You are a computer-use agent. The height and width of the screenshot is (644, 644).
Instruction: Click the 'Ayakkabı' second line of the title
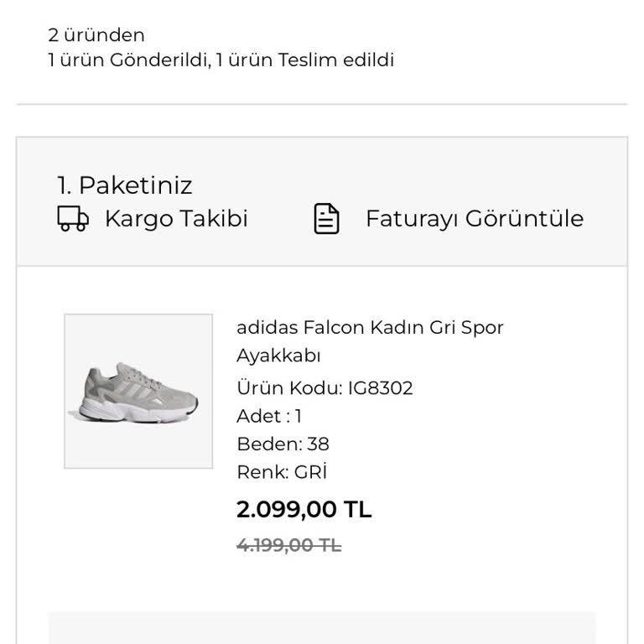point(278,356)
